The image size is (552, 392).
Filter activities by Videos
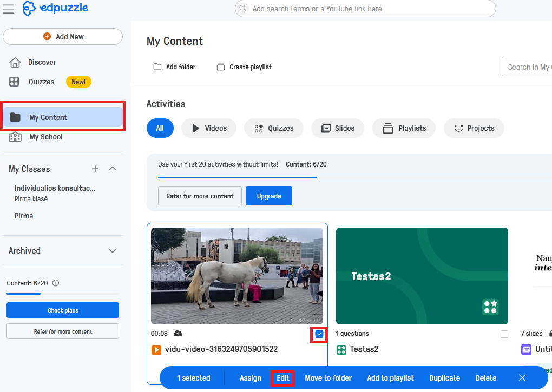coord(209,128)
